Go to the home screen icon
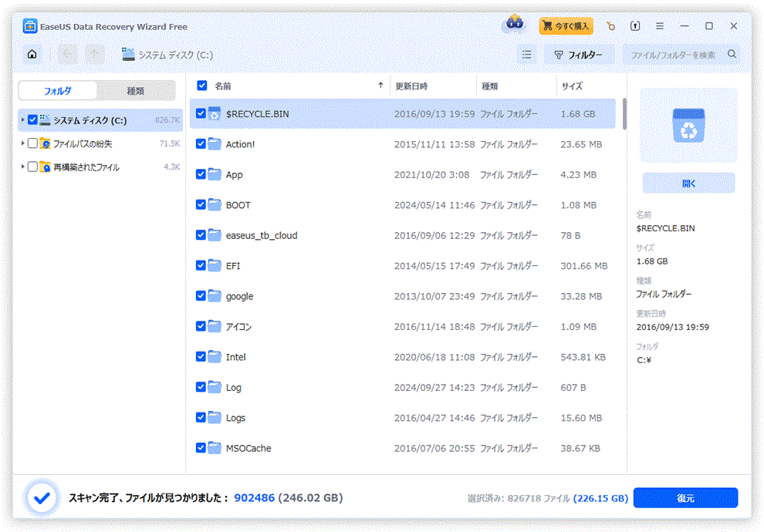The image size is (764, 532). [32, 55]
